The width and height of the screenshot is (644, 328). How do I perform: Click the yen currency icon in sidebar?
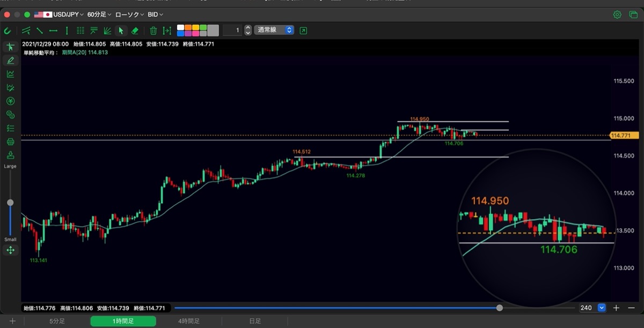coord(10,101)
